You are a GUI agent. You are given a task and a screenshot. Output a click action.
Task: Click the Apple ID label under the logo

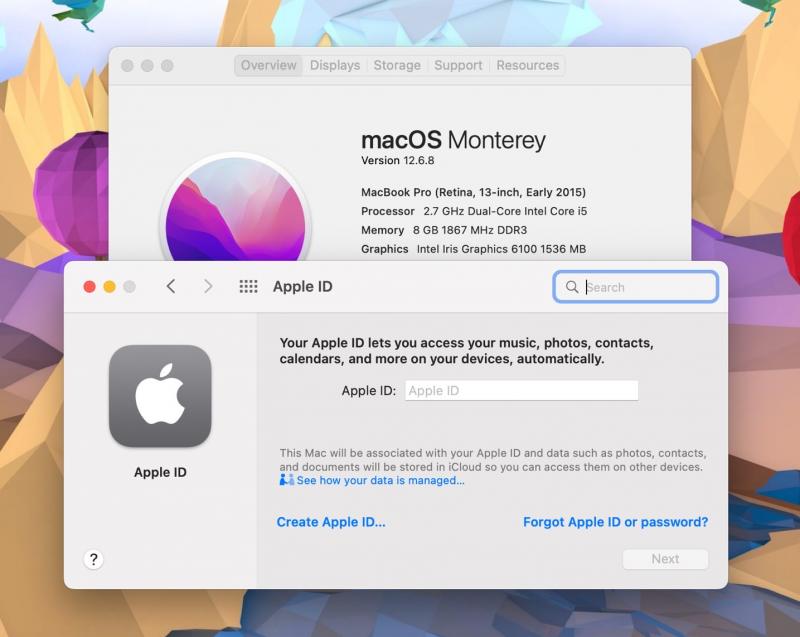point(160,472)
